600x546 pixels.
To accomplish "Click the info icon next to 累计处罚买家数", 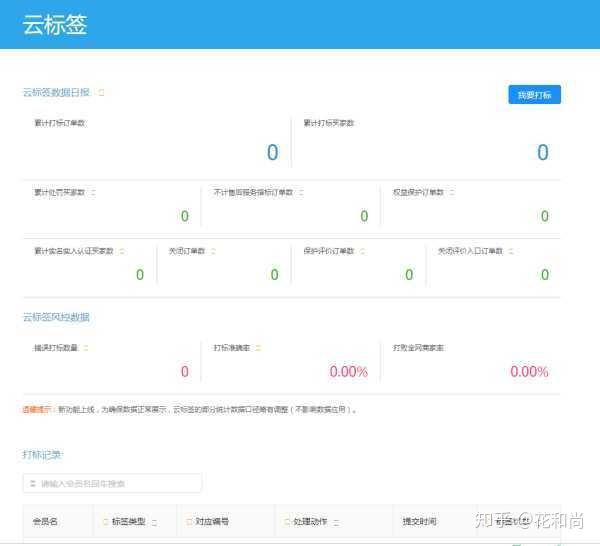I will [x=93, y=192].
